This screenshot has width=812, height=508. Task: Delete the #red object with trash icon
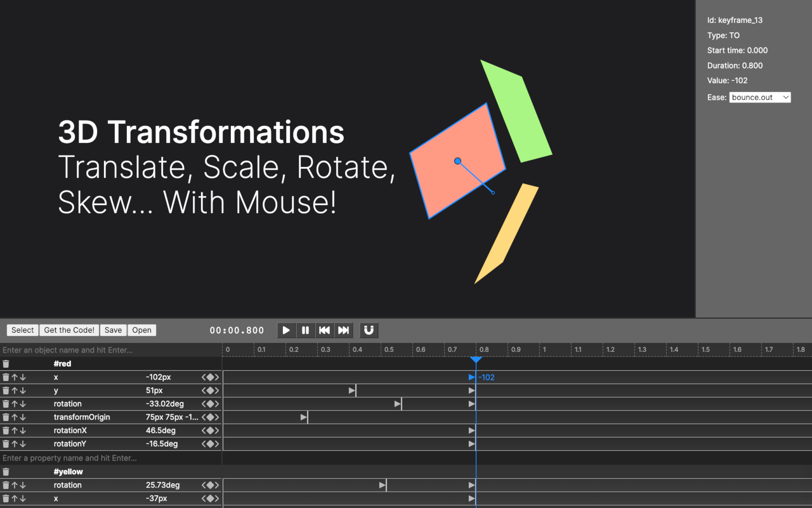point(6,364)
